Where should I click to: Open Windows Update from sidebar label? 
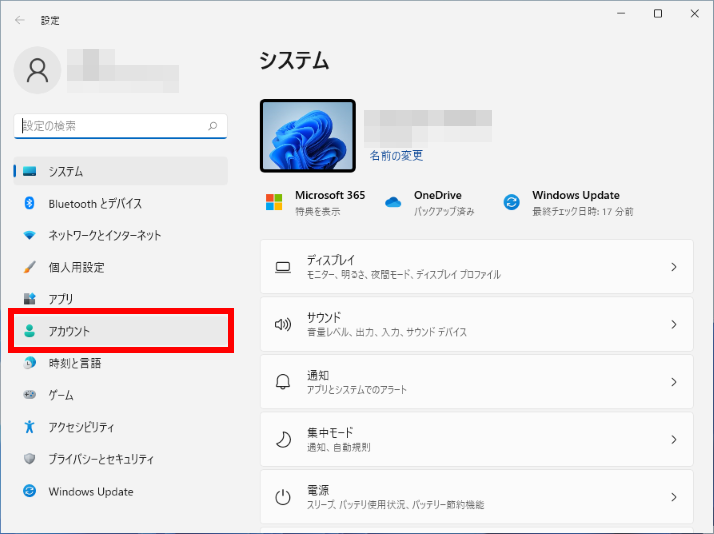pos(91,492)
